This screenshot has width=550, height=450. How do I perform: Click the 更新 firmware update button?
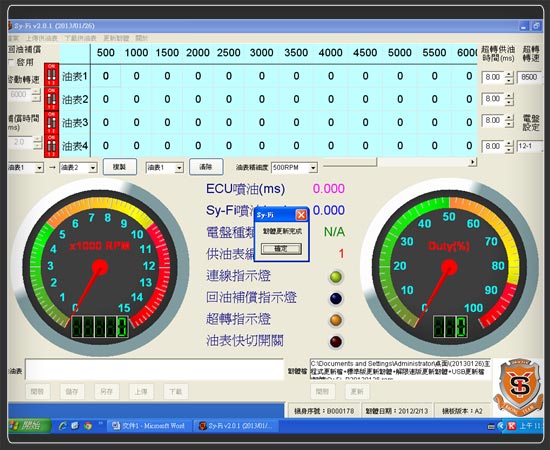357,391
